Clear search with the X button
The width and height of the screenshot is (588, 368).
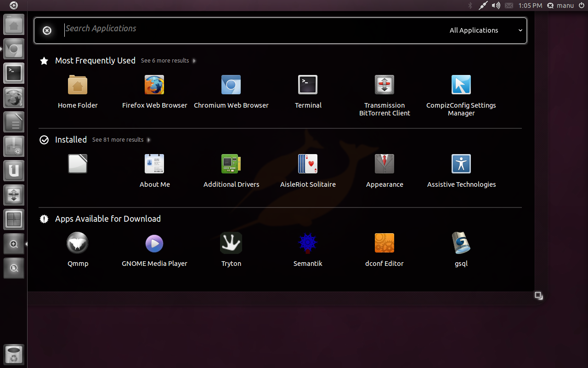pos(47,30)
